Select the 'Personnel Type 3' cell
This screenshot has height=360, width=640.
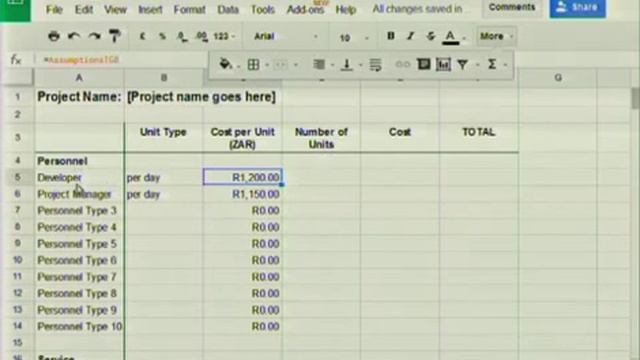coord(79,211)
